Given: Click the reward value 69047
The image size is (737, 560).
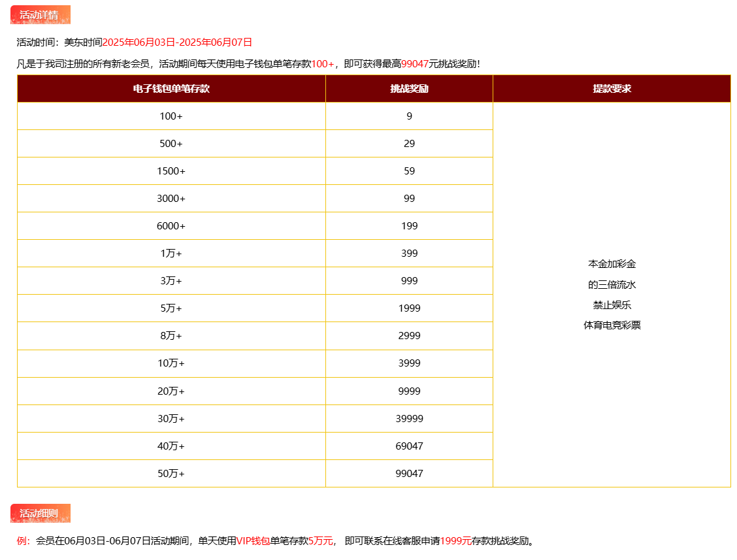Looking at the screenshot, I should point(409,446).
